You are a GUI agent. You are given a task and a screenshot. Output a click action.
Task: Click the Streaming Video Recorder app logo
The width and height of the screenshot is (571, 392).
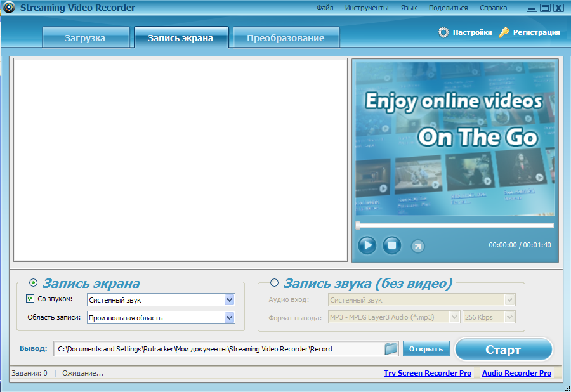(9, 7)
